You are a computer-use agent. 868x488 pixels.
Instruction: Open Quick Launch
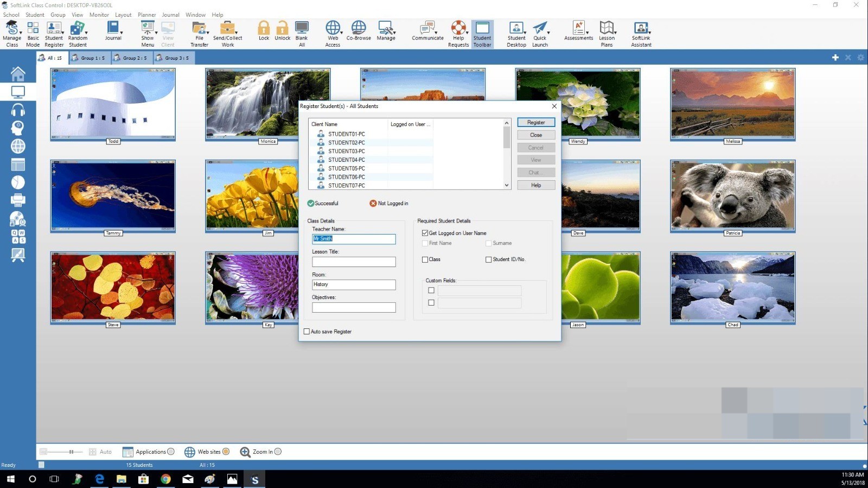540,34
